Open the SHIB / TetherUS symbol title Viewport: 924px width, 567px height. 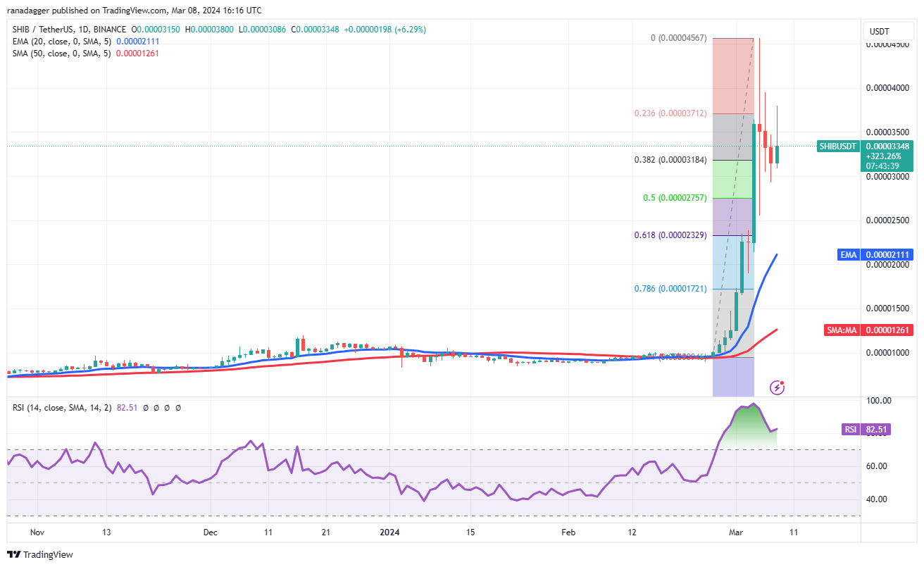coord(68,30)
